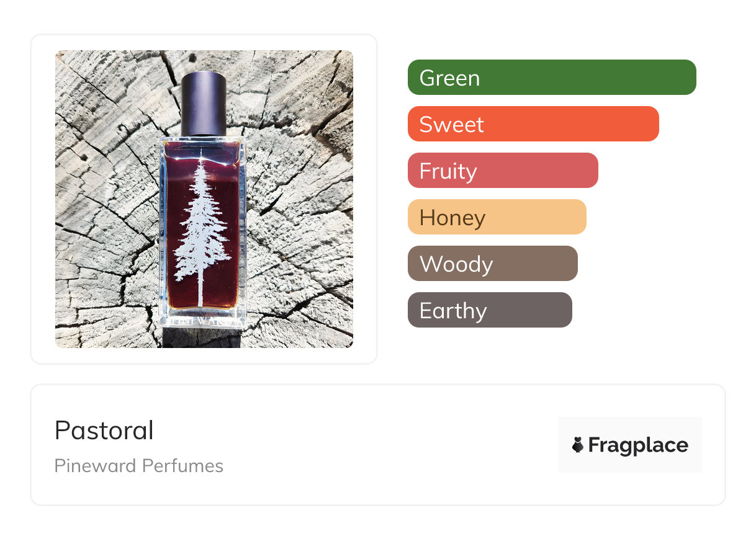This screenshot has height=536, width=756.
Task: Click the "Green" label text
Action: pos(449,78)
